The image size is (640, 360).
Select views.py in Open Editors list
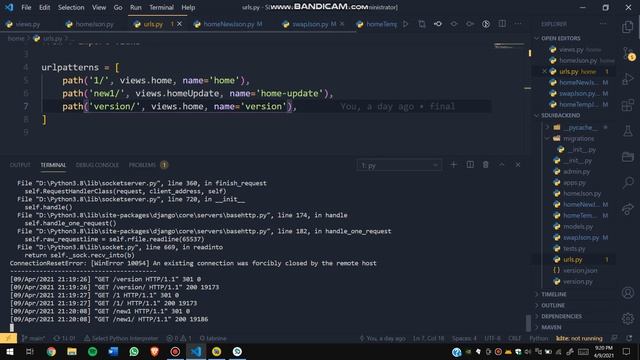tap(571, 49)
